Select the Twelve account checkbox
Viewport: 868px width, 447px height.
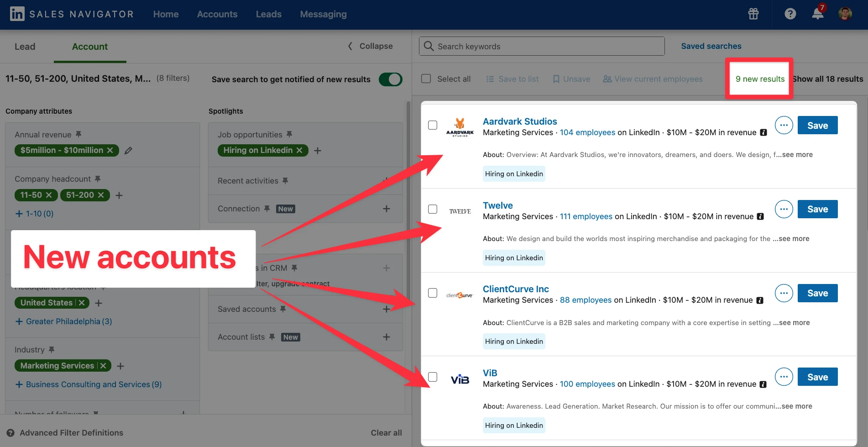433,209
